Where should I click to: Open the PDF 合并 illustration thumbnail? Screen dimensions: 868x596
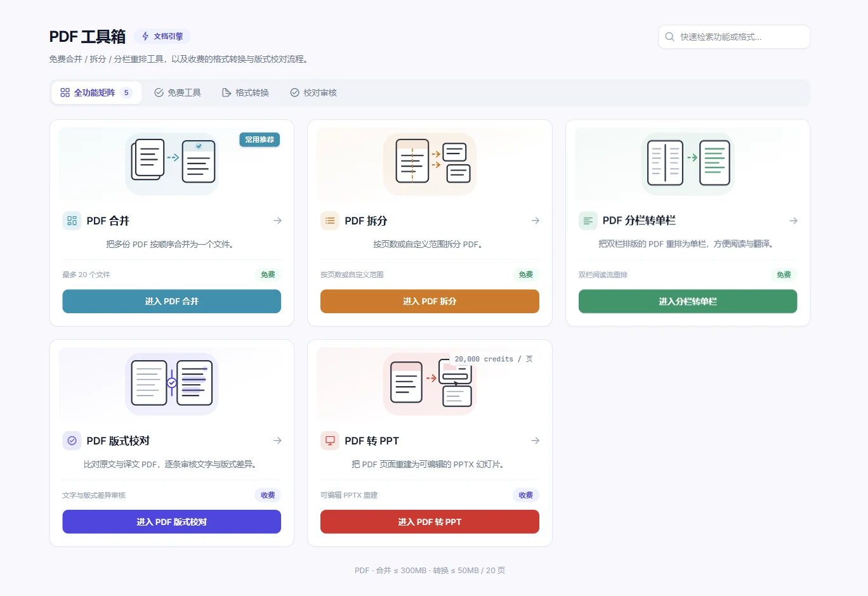[172, 164]
